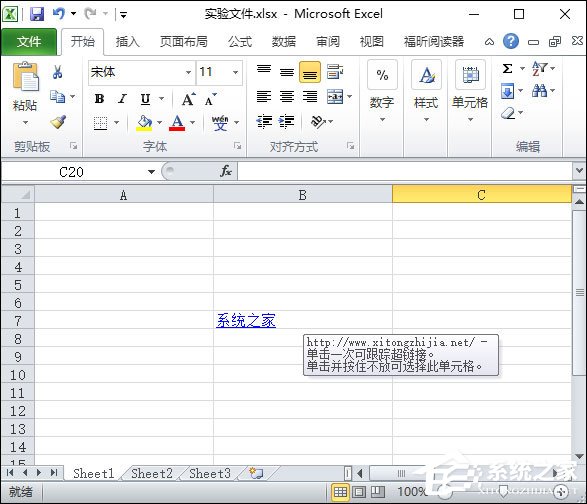Minimize the ribbon with the caret icon
Screen dimensions: 587x504
pos(489,42)
